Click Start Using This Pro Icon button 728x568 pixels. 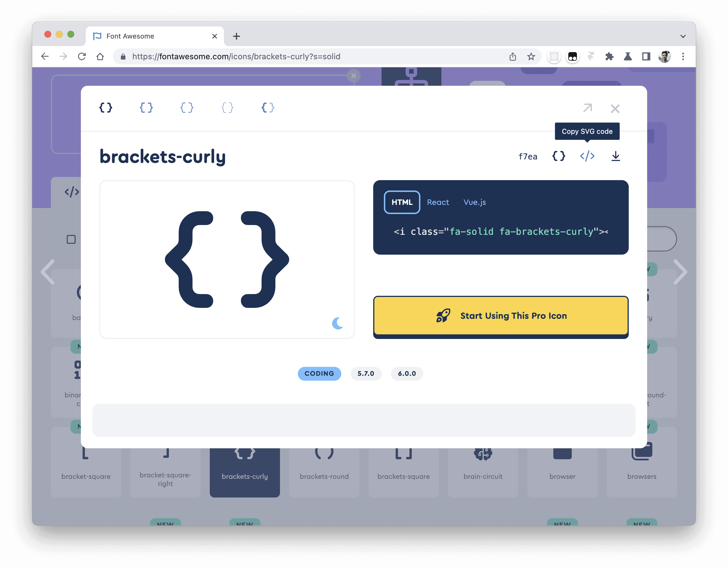pyautogui.click(x=500, y=315)
